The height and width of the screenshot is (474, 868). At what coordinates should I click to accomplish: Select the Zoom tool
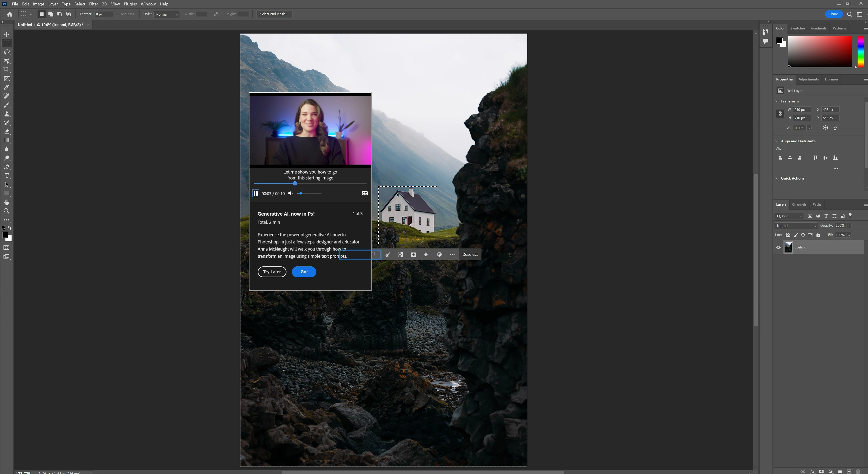(7, 211)
